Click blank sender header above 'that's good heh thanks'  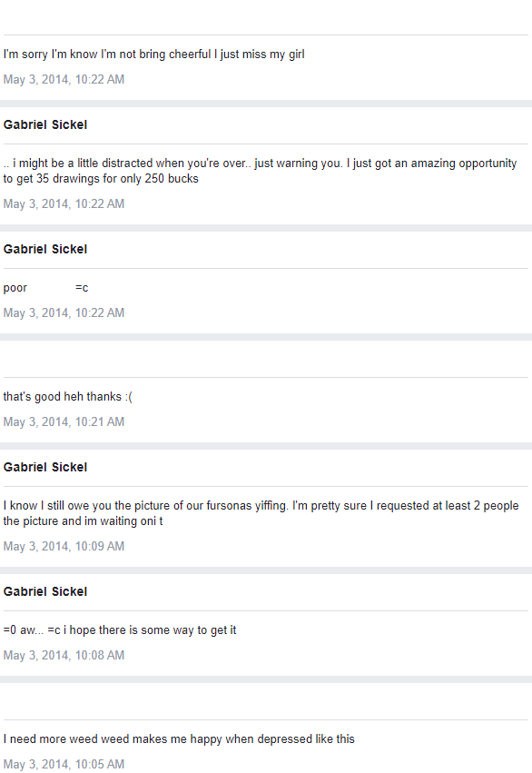pos(266,359)
